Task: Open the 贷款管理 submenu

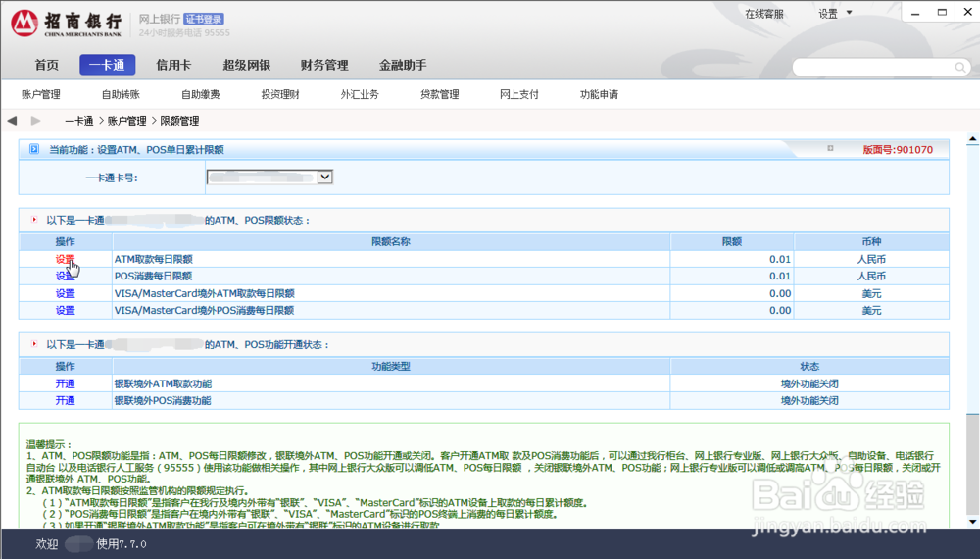Action: click(439, 94)
